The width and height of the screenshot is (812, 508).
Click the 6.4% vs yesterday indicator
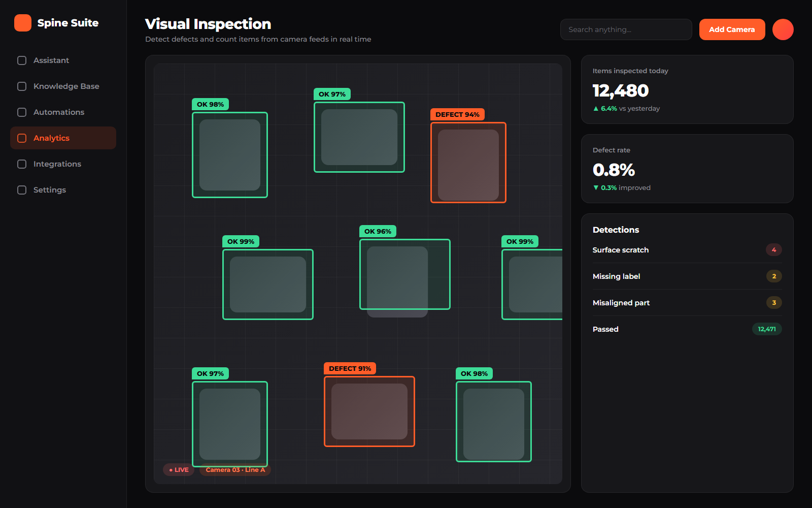626,109
